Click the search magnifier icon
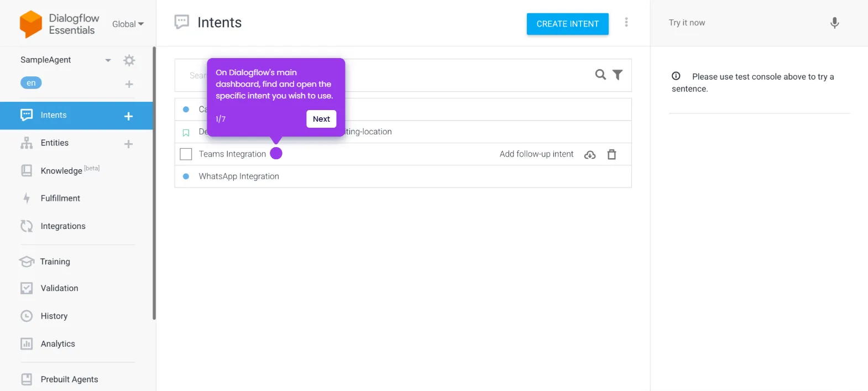Viewport: 868px width, 391px height. click(600, 75)
